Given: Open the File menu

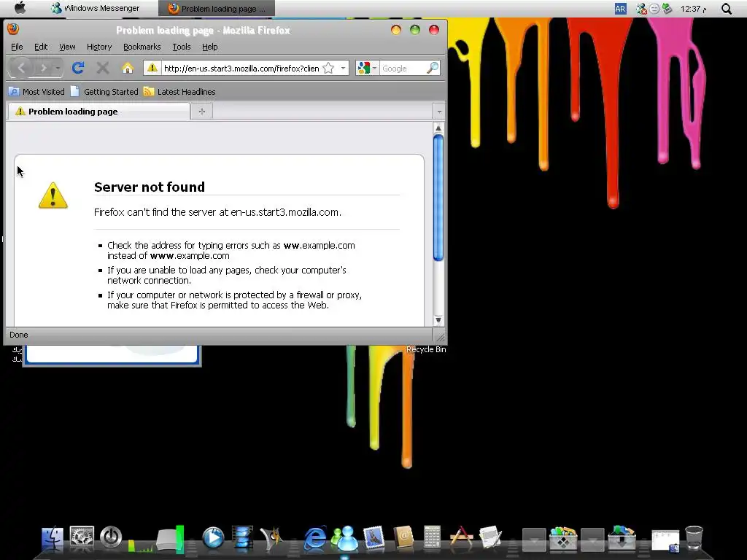Looking at the screenshot, I should pos(17,47).
